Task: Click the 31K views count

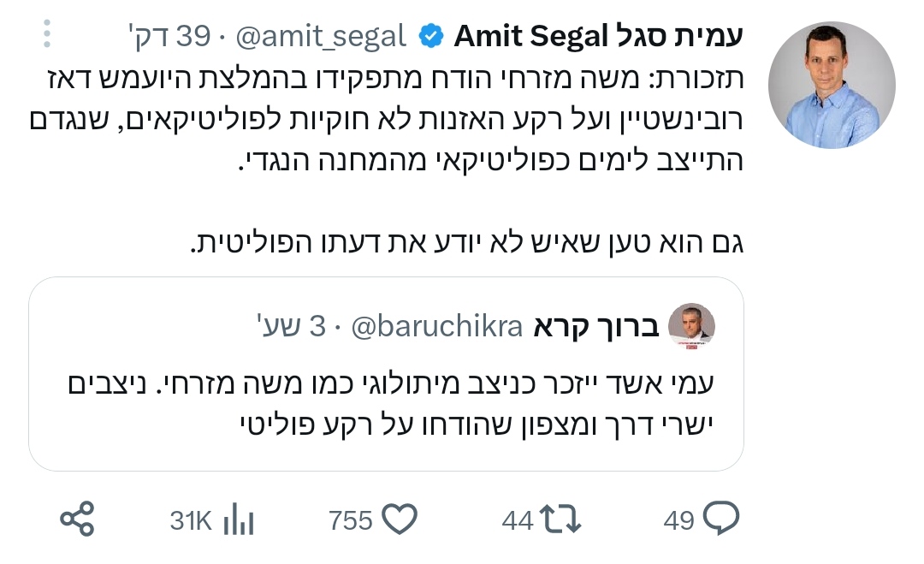Action: click(190, 520)
